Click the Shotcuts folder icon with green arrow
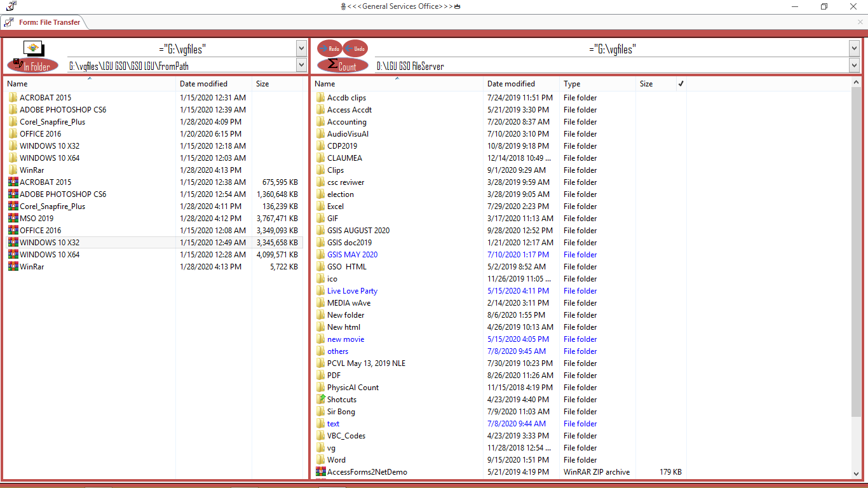 point(320,400)
